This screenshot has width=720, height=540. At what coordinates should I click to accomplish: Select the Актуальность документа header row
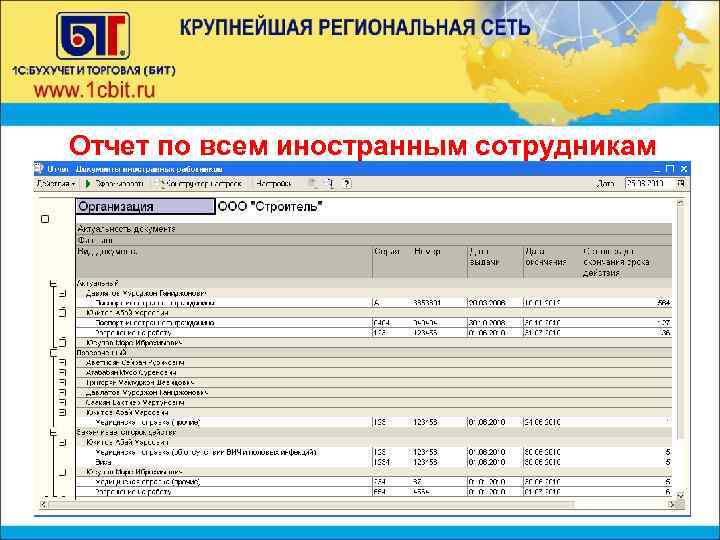point(373,229)
